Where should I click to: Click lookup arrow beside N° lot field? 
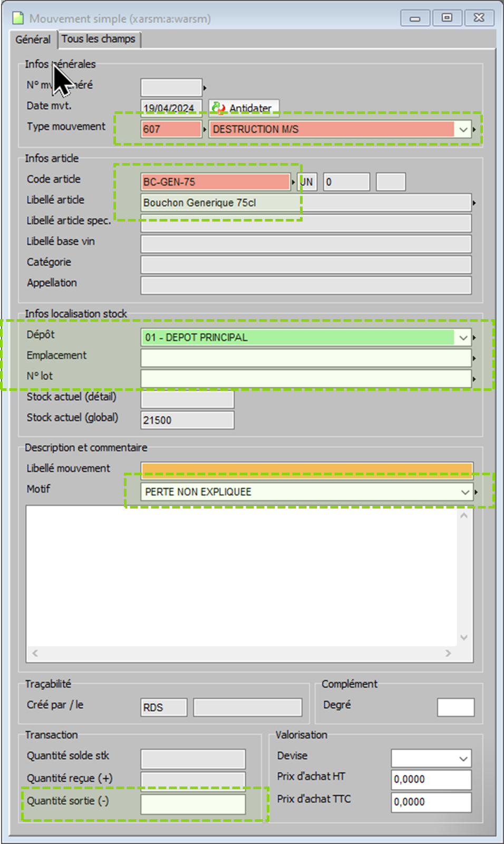point(474,379)
